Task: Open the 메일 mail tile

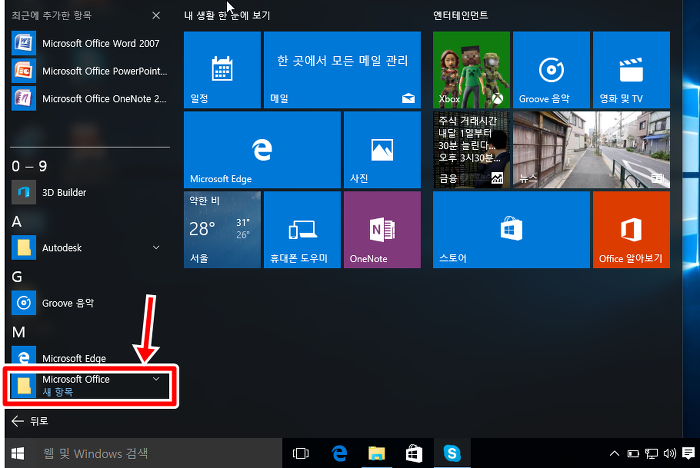Action: (x=342, y=70)
